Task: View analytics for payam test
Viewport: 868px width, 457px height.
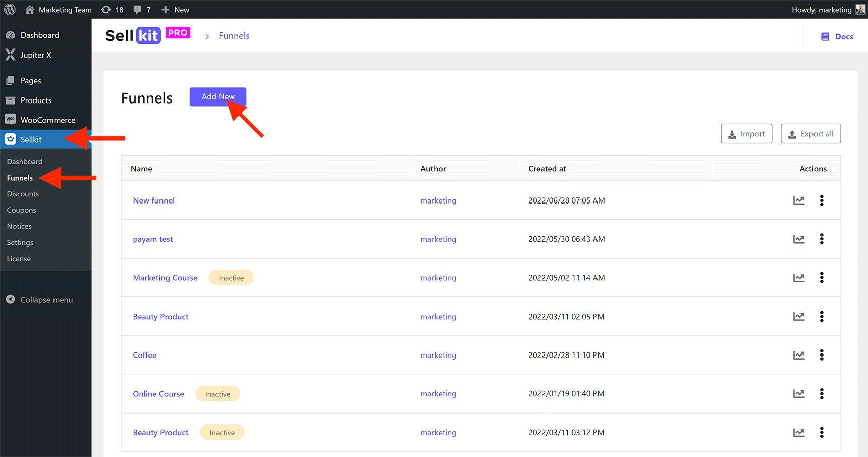Action: coord(799,239)
